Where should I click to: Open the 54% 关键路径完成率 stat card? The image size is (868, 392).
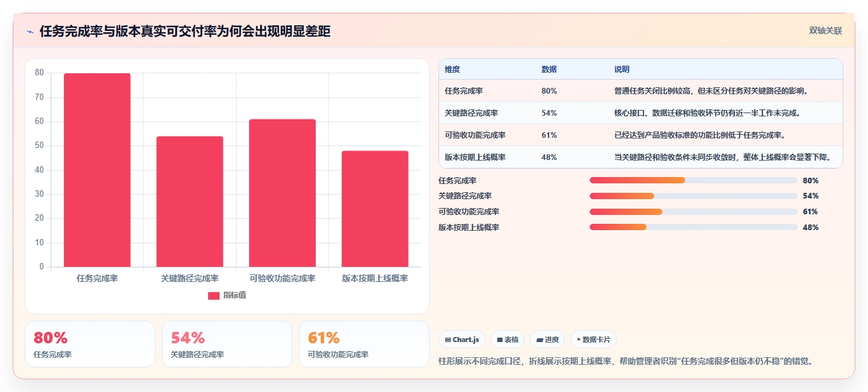(x=227, y=344)
